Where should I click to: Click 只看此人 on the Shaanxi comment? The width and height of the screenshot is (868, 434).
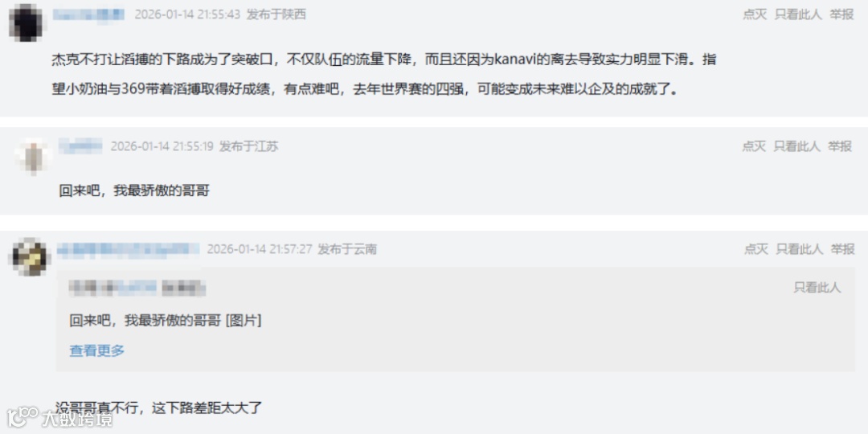pos(798,14)
